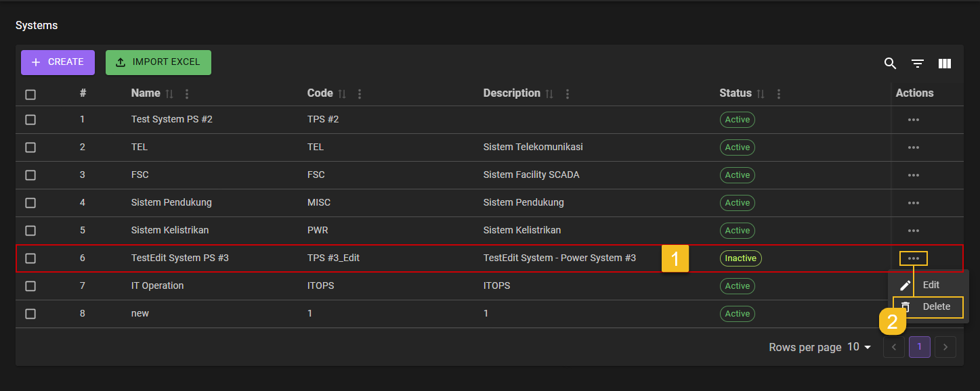Click the Create button

(58, 62)
